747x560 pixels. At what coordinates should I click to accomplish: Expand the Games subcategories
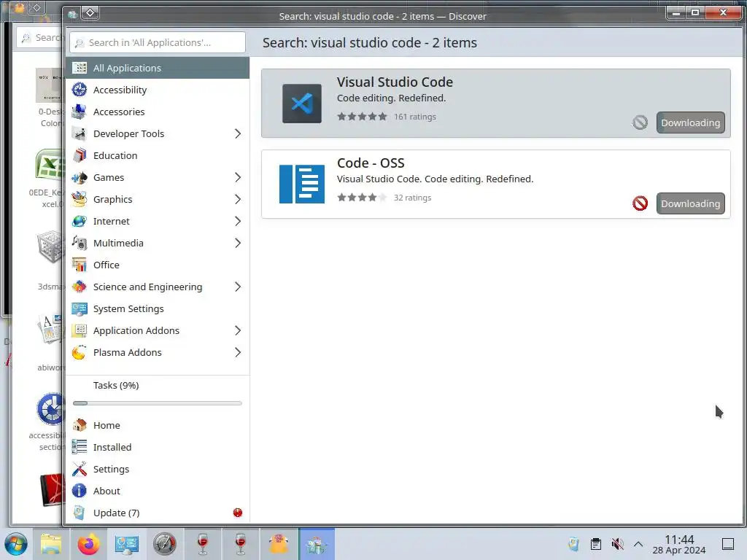point(238,178)
